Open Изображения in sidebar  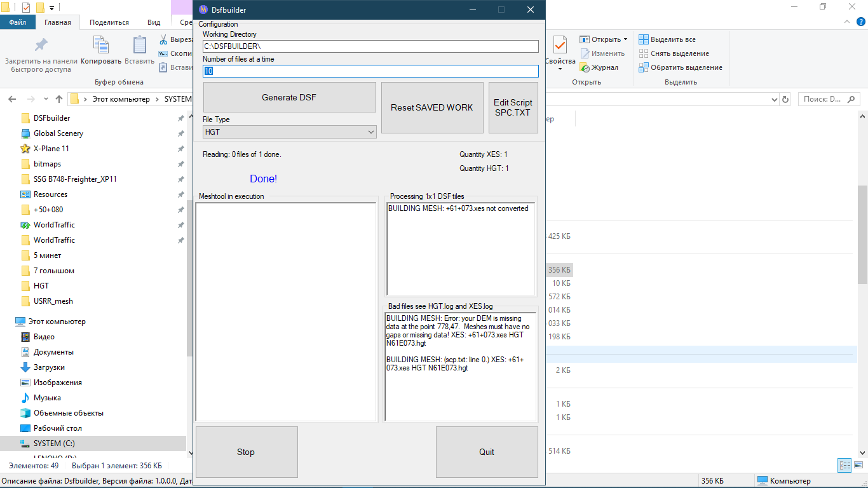pyautogui.click(x=58, y=383)
